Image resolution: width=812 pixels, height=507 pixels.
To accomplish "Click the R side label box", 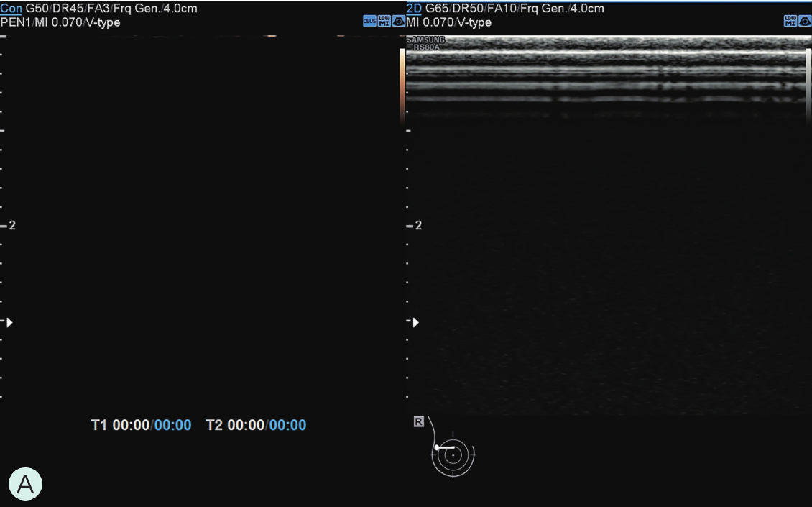I will (418, 422).
